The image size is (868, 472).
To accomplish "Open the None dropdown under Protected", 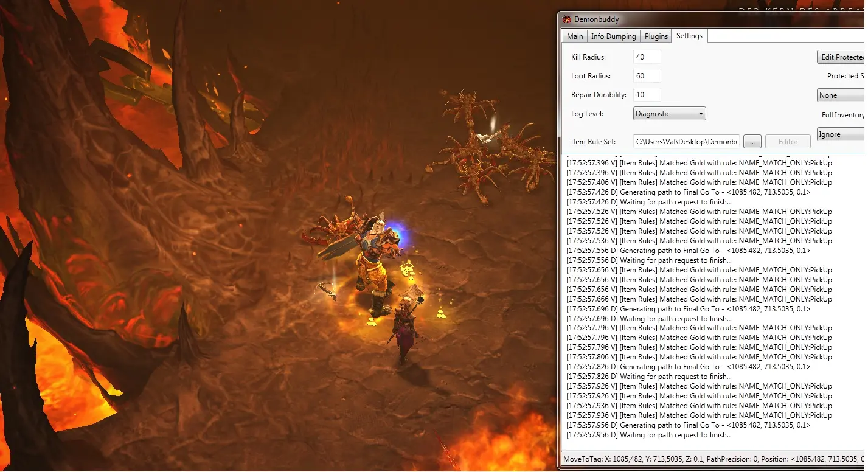I will 842,95.
